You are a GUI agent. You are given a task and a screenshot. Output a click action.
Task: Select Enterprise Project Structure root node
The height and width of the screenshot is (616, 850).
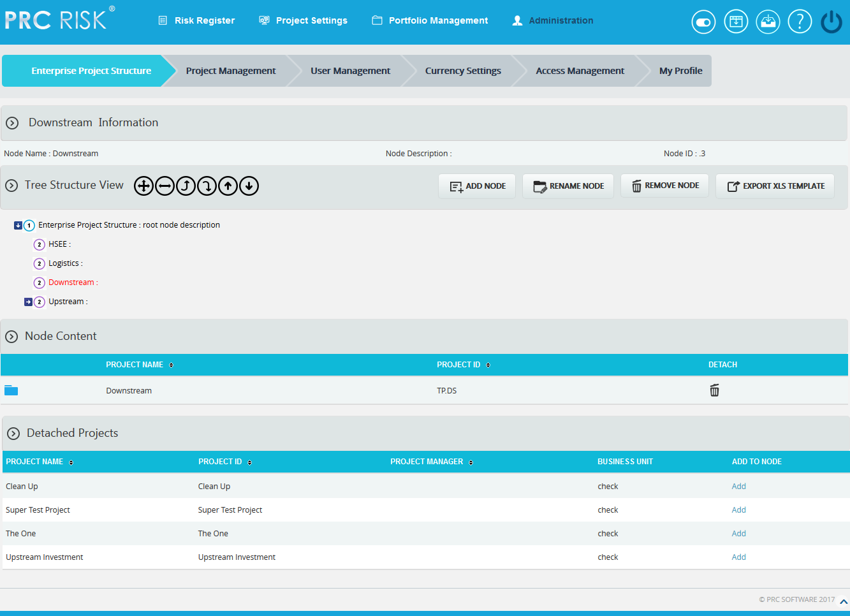tap(129, 225)
